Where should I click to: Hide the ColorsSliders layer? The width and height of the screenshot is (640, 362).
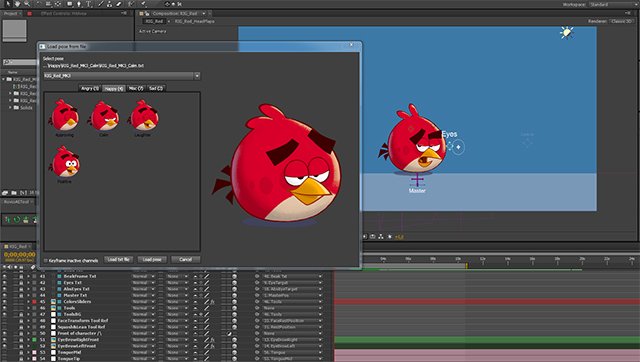point(4,302)
